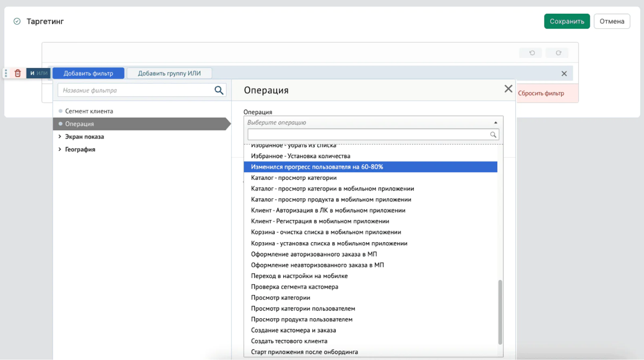Select Старт приложения после онбординга option
The height and width of the screenshot is (360, 644).
pos(371,352)
